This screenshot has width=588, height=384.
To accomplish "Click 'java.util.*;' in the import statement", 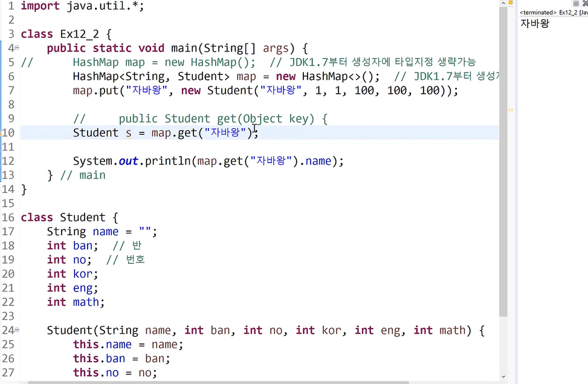I will coord(105,6).
